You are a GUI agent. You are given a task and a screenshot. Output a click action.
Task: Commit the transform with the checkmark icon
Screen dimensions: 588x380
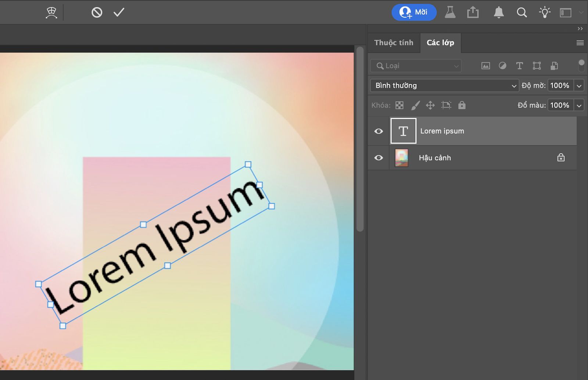pyautogui.click(x=119, y=13)
